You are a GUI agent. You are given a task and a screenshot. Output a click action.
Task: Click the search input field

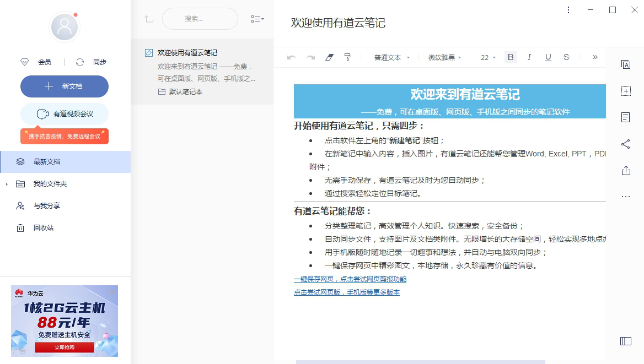point(200,19)
